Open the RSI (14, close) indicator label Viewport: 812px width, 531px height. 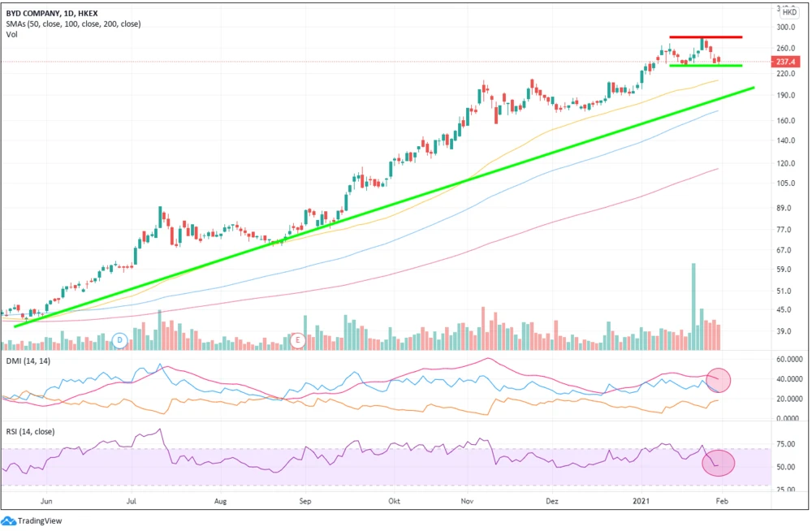pos(29,431)
